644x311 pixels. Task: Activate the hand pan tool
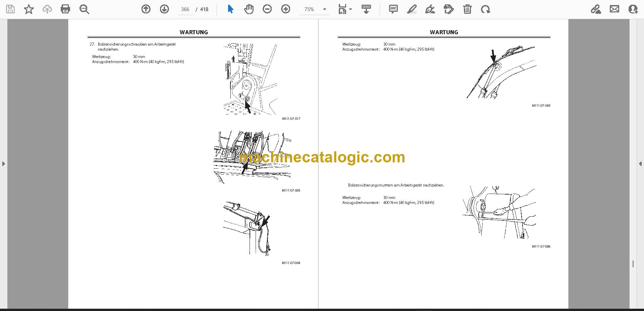pos(249,9)
